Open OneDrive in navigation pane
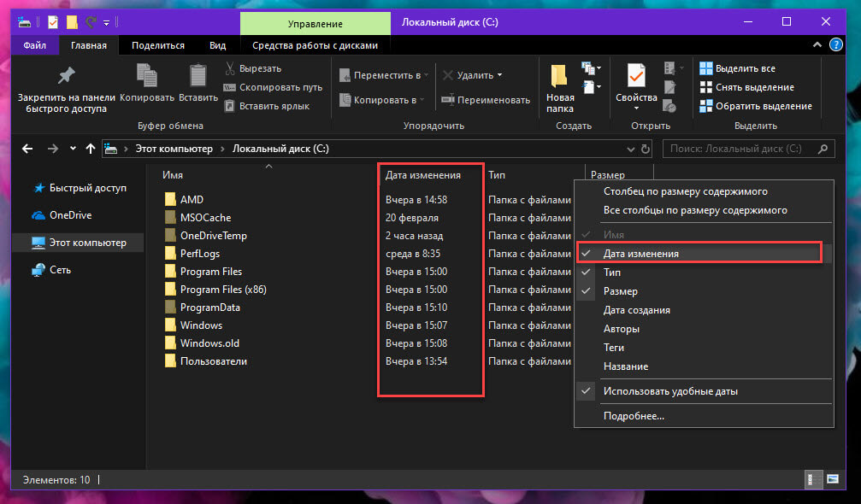Viewport: 861px width, 504px height. pos(70,215)
